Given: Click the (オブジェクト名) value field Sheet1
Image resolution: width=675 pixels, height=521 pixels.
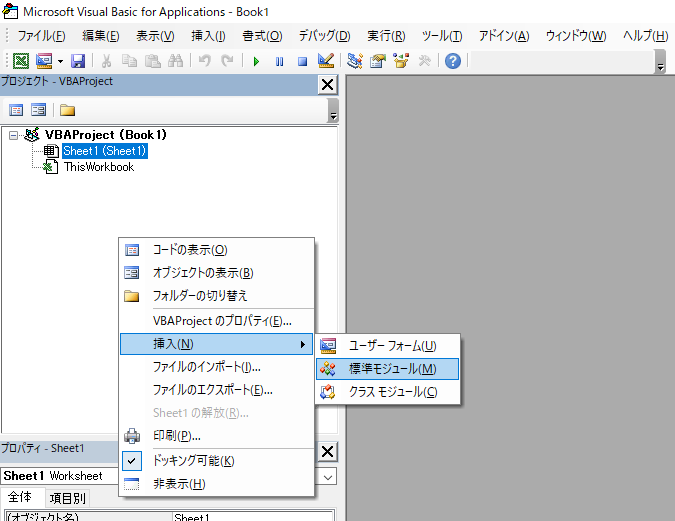Looking at the screenshot, I should 253,517.
